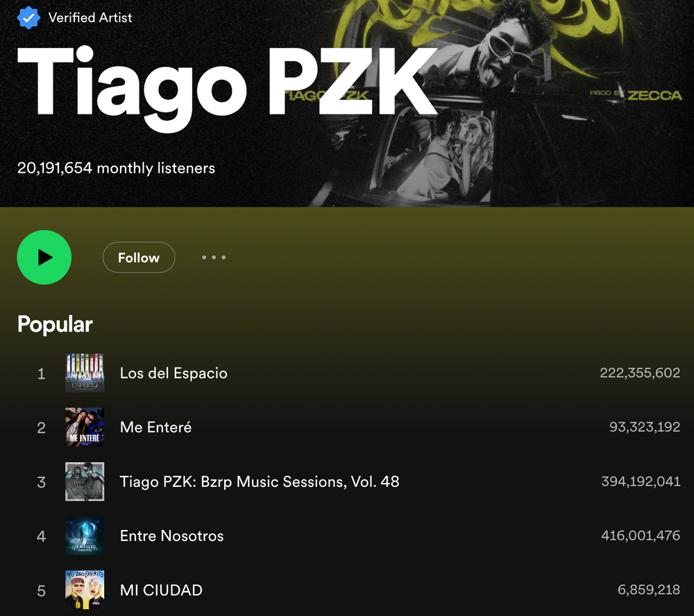The height and width of the screenshot is (616, 694).
Task: Click the Me Enteré cover art
Action: (x=85, y=427)
